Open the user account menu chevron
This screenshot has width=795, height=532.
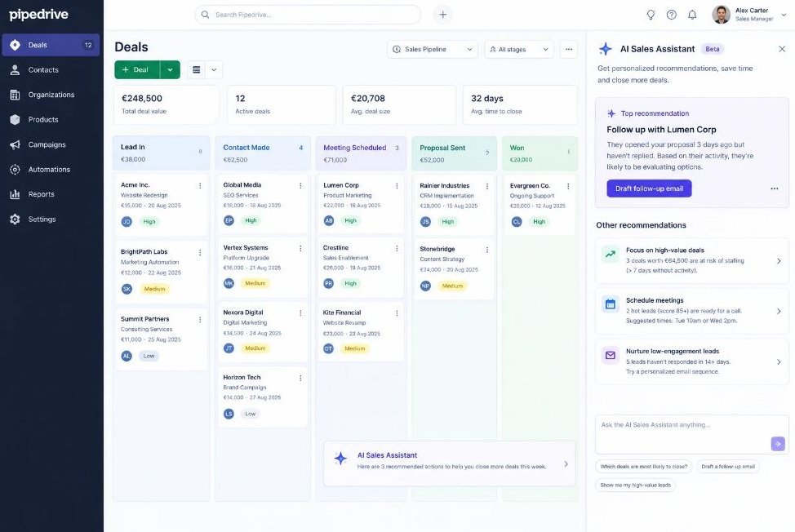(x=784, y=15)
